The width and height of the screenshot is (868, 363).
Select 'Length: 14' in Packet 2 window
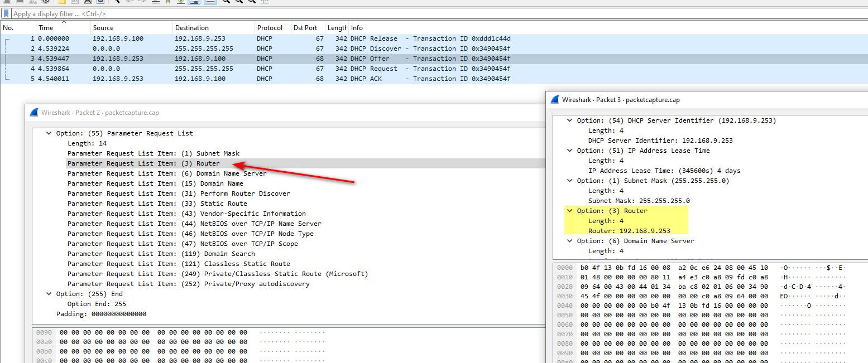87,143
